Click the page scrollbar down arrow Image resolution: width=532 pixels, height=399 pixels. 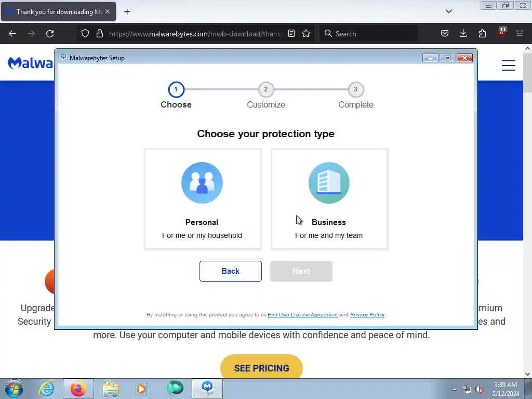click(527, 374)
